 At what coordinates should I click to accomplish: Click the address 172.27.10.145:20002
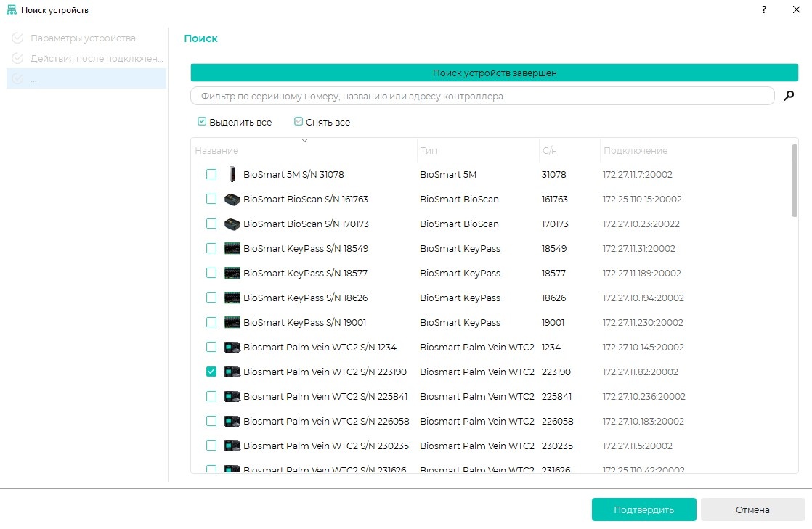[x=643, y=348]
